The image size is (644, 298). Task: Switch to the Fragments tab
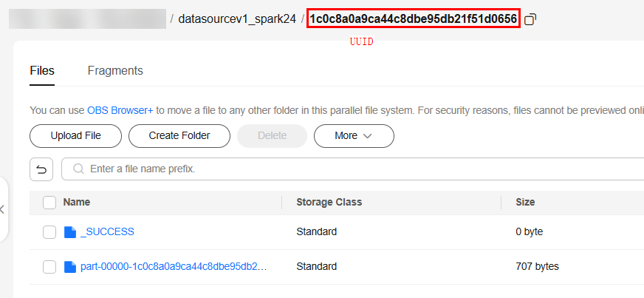[x=115, y=71]
